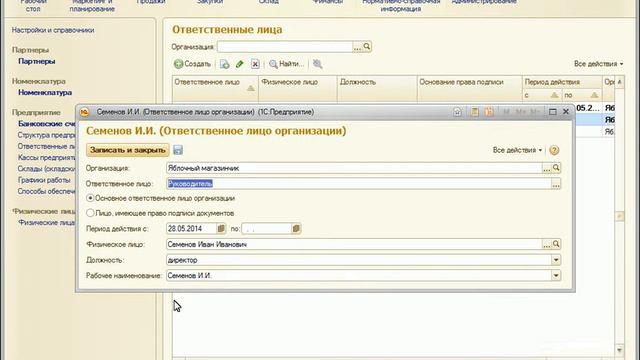Open Ответственные лица in navigation panel
This screenshot has height=360, width=640.
tap(47, 146)
